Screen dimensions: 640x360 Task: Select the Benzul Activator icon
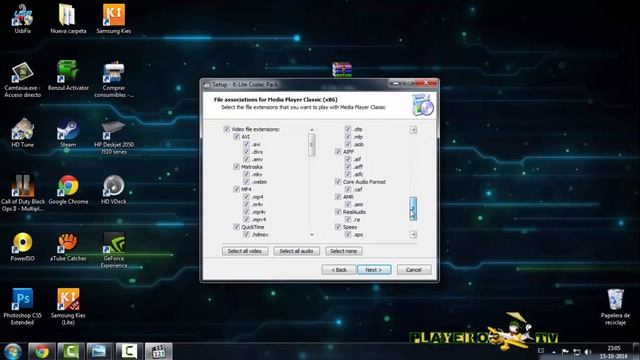(68, 76)
